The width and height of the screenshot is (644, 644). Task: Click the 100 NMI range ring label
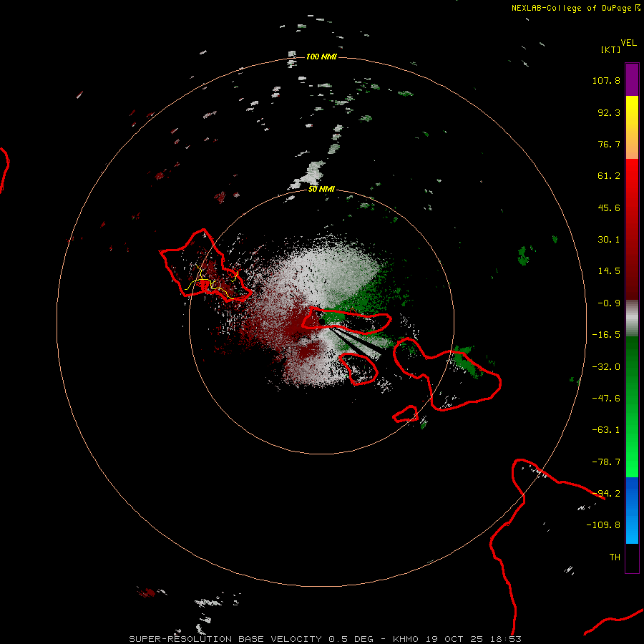pos(321,57)
